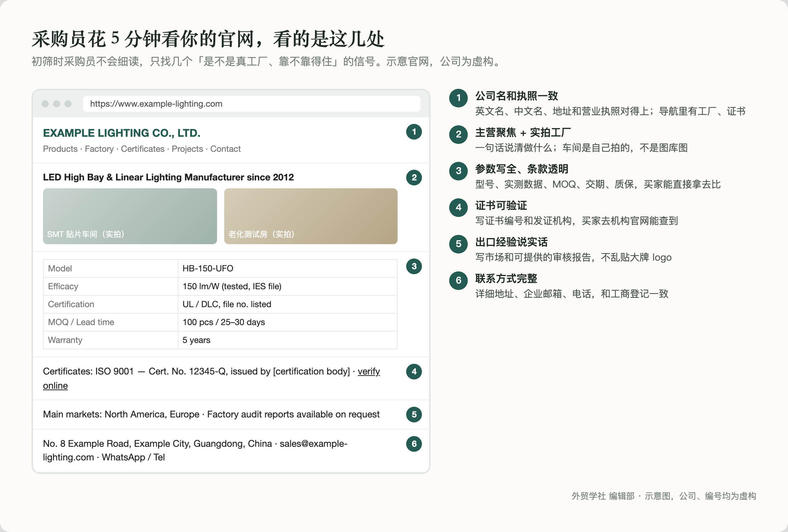This screenshot has width=788, height=532.
Task: Open the Factory nav item
Action: [x=99, y=149]
